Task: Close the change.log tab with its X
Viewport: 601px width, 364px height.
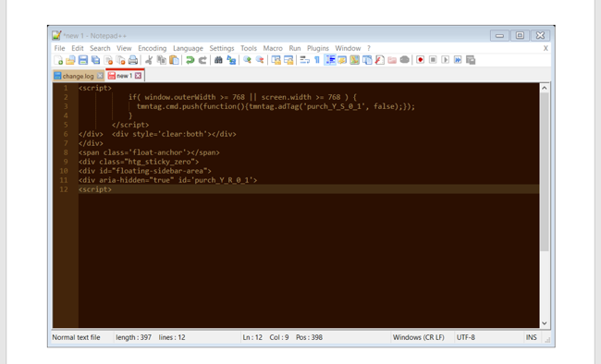Action: 100,76
